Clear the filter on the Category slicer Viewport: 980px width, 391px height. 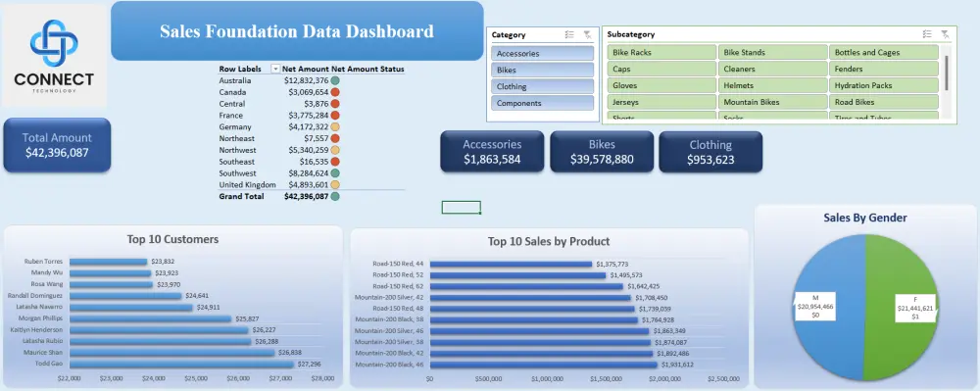point(587,35)
